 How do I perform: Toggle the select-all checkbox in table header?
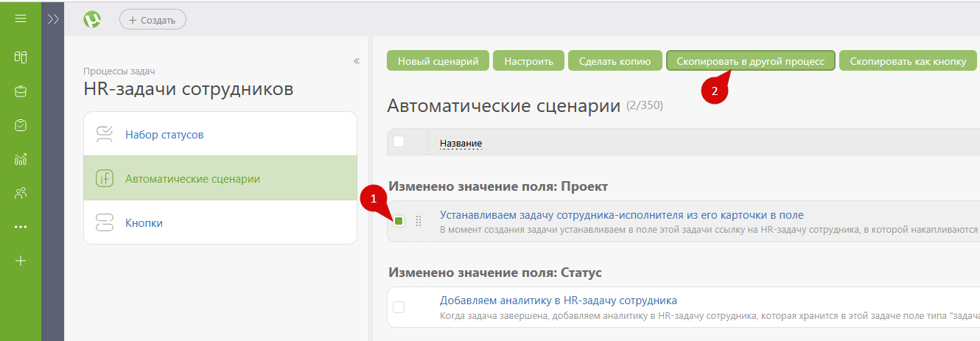399,141
